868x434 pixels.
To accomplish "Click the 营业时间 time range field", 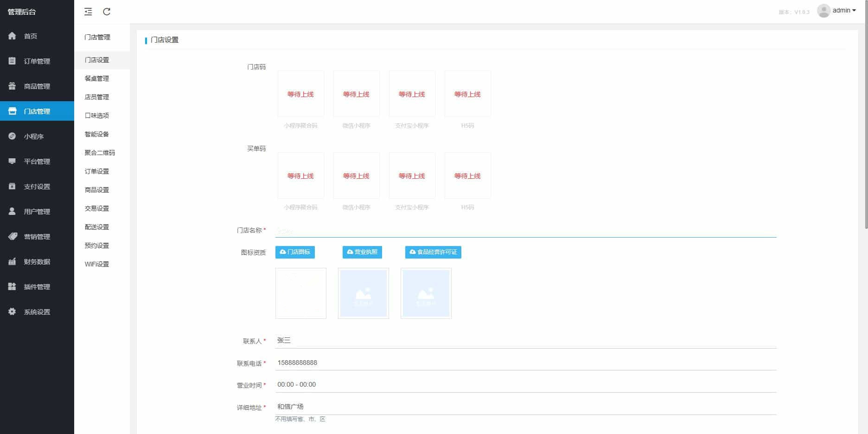I will point(525,384).
